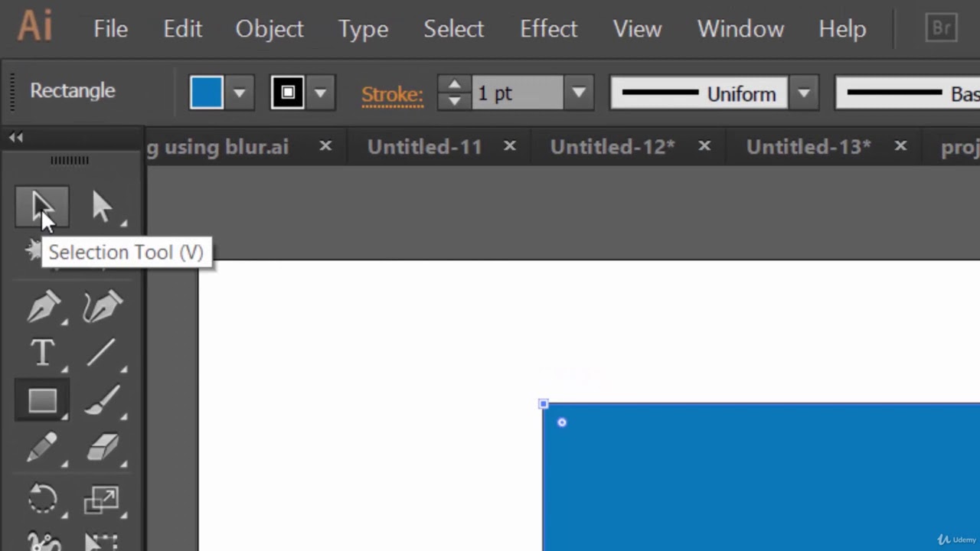Open the Object menu
Image resolution: width=980 pixels, height=551 pixels.
269,29
